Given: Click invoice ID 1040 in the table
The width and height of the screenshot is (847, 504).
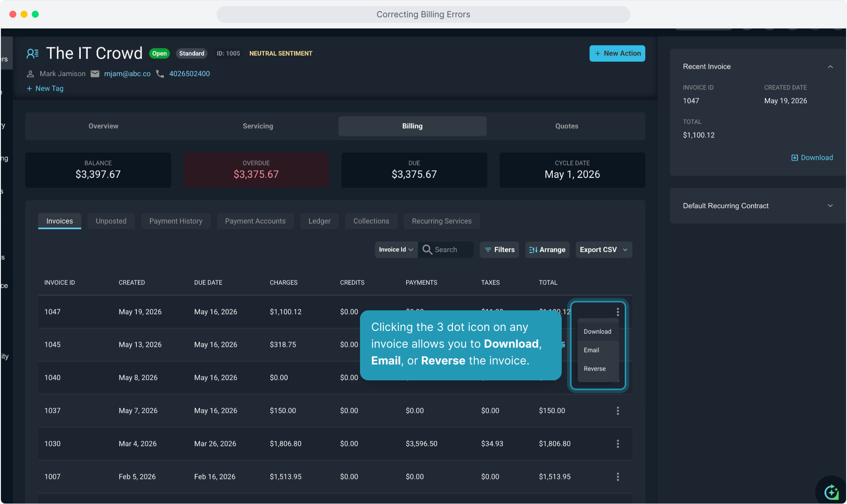Looking at the screenshot, I should coord(52,378).
